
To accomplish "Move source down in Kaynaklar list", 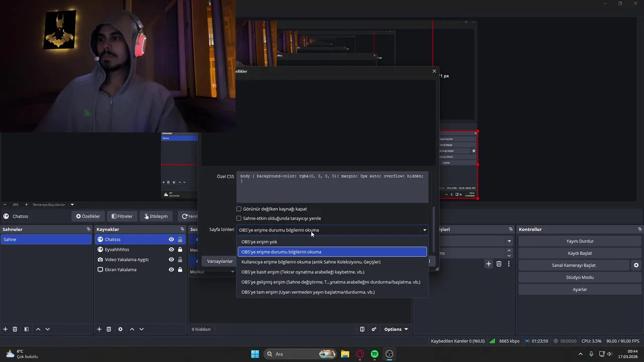I will [141, 329].
